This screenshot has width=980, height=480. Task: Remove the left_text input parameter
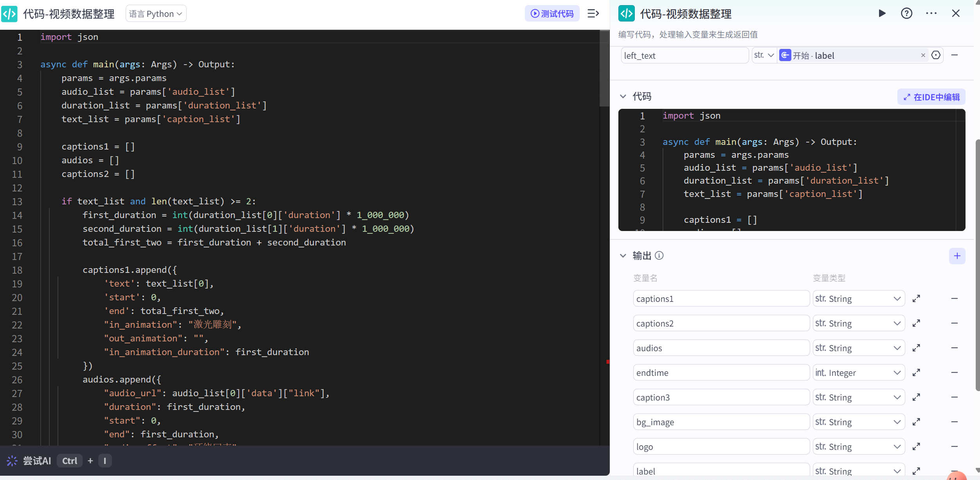click(954, 55)
